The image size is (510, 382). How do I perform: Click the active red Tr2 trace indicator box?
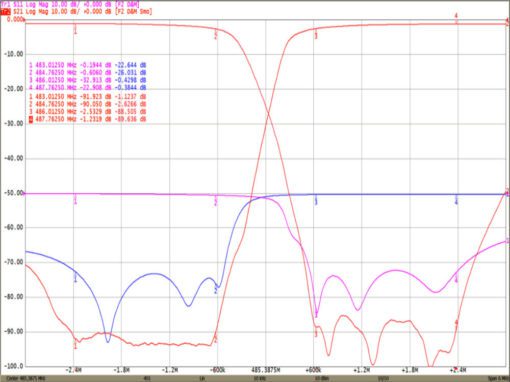coord(6,12)
